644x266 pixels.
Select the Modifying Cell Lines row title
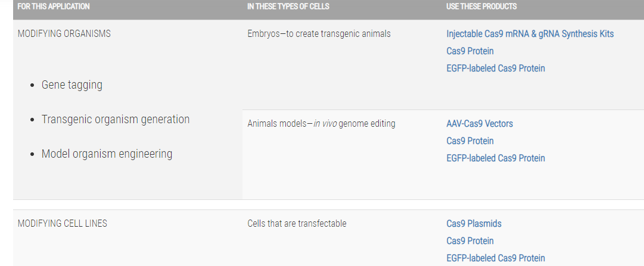(x=63, y=224)
